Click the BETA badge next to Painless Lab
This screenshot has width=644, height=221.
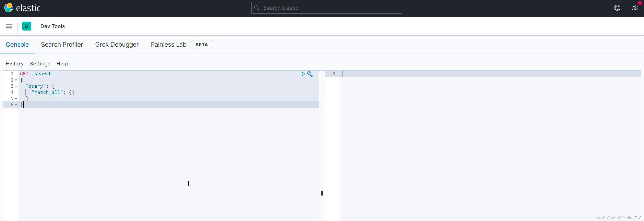click(201, 45)
